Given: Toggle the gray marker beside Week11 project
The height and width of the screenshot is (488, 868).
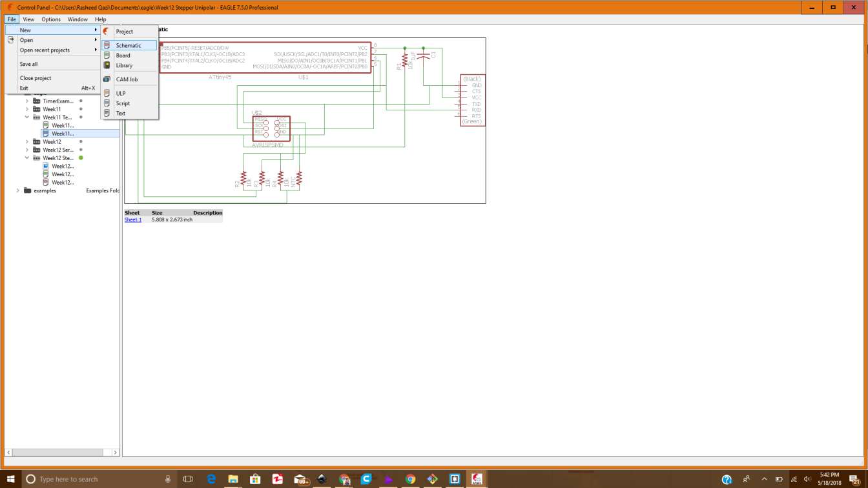Looking at the screenshot, I should (x=81, y=109).
